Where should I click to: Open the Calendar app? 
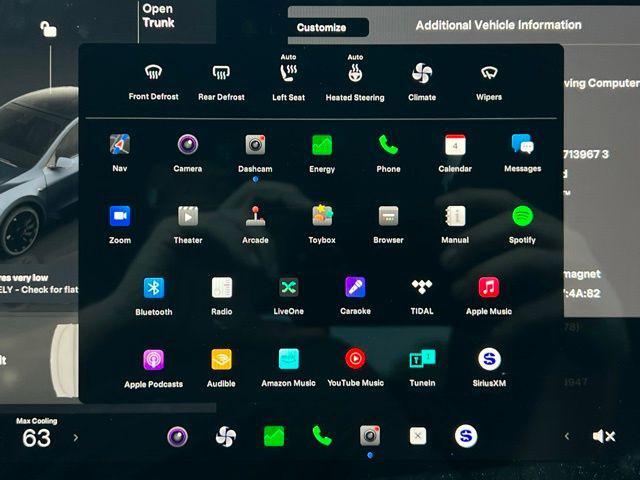(x=455, y=145)
